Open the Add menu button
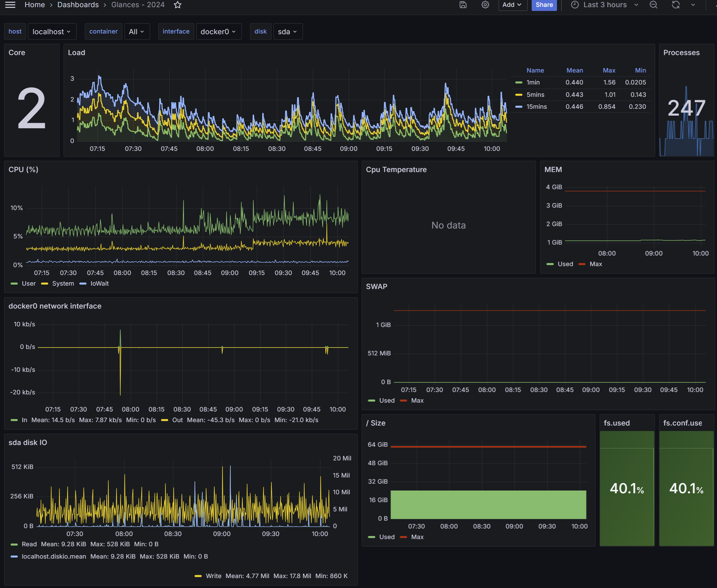This screenshot has height=588, width=717. [x=512, y=5]
